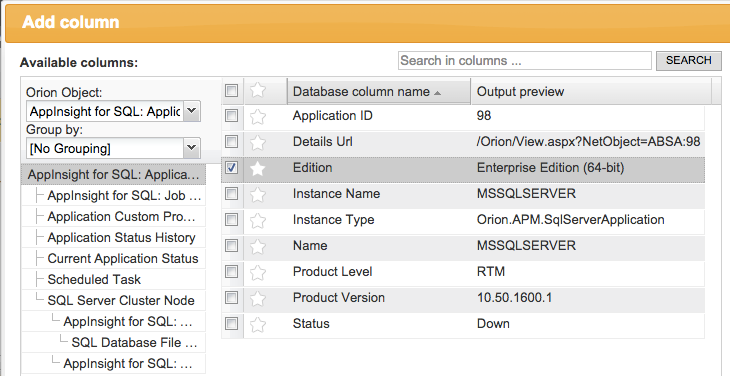
Task: Star the Instance Type column
Action: 257,221
